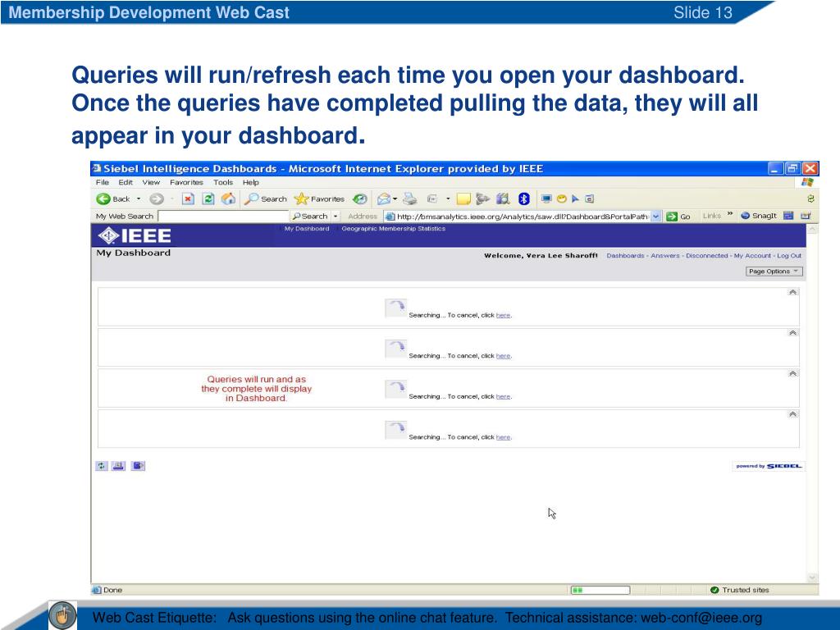Open the Dashboards link
The image size is (840, 630).
click(x=625, y=256)
